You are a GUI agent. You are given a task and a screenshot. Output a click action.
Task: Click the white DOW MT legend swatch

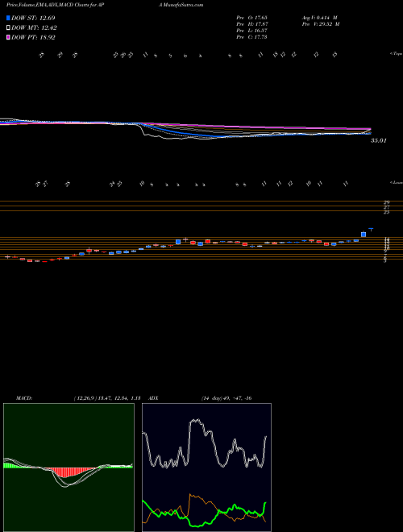click(9, 27)
